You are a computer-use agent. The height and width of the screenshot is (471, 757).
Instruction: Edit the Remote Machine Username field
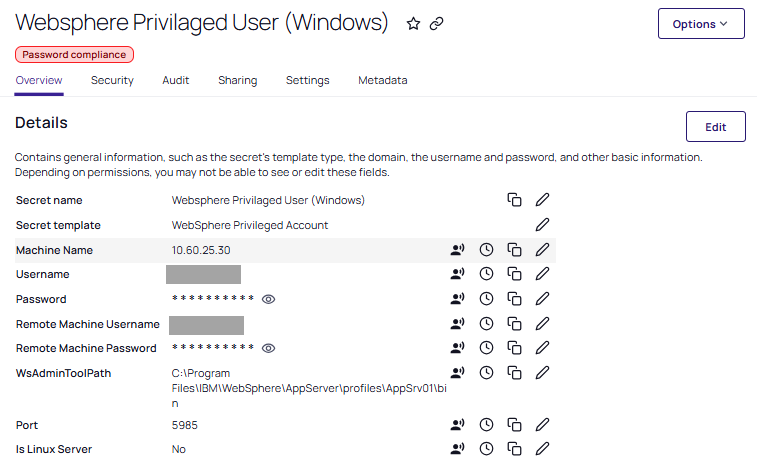(x=542, y=323)
